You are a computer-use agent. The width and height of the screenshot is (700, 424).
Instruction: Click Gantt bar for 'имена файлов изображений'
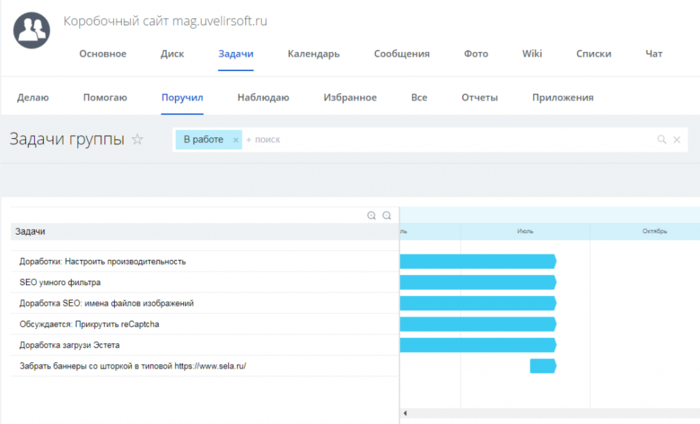(478, 303)
